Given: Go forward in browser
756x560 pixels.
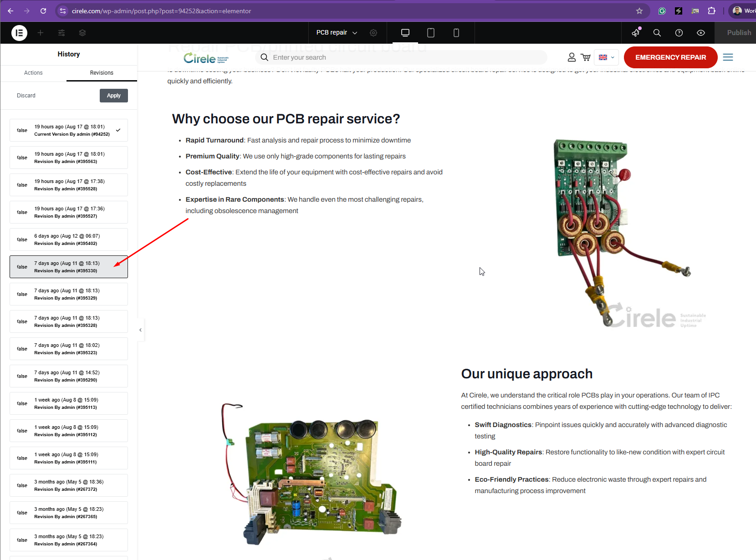Looking at the screenshot, I should pyautogui.click(x=27, y=11).
